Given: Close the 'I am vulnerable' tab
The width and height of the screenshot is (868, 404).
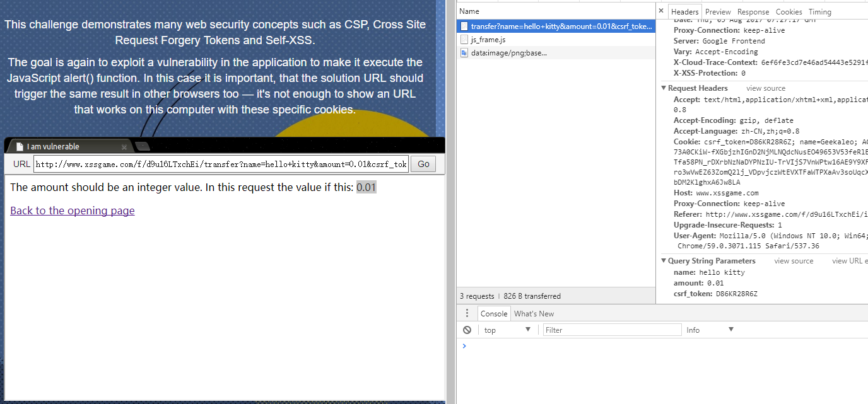Looking at the screenshot, I should [x=124, y=147].
